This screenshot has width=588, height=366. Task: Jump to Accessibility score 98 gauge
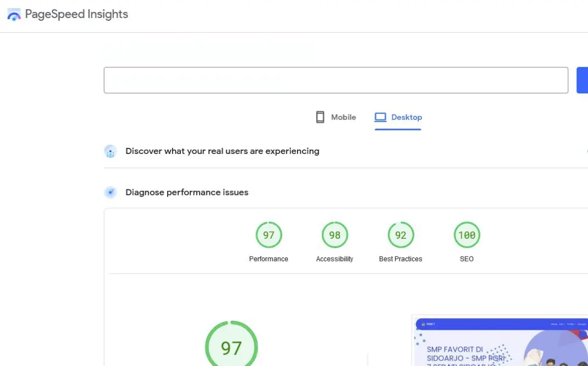tap(334, 235)
